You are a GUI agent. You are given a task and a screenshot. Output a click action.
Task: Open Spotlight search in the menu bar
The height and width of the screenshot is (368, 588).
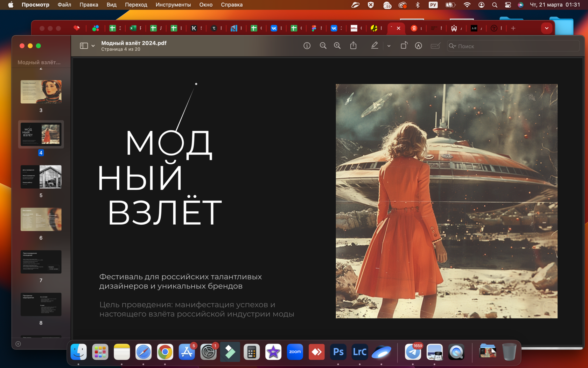(x=495, y=5)
